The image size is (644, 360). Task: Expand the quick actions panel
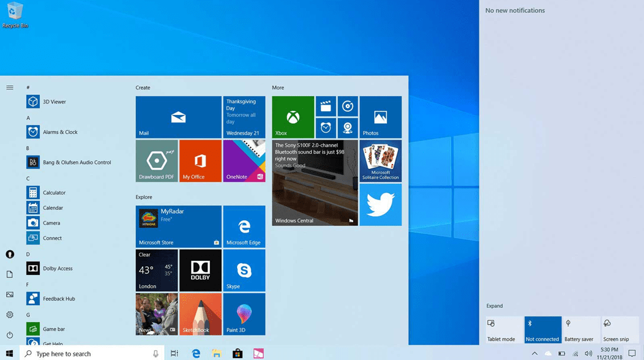pyautogui.click(x=495, y=306)
